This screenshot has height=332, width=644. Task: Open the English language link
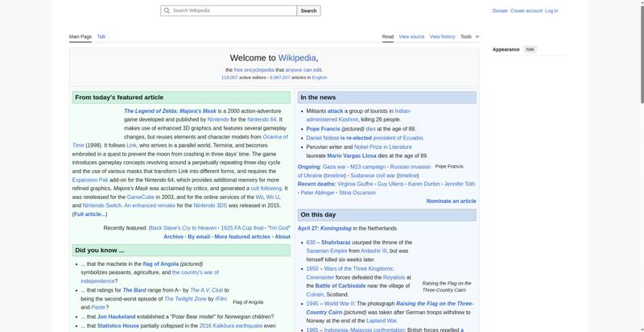[x=320, y=77]
